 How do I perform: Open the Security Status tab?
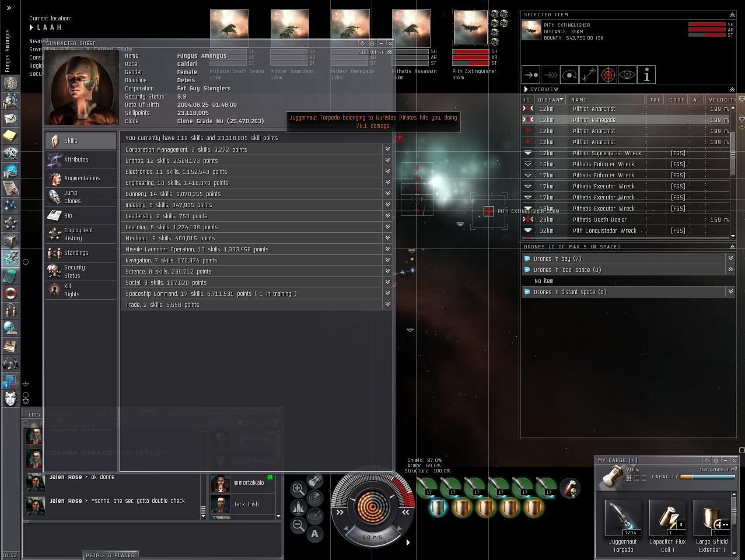(x=81, y=271)
